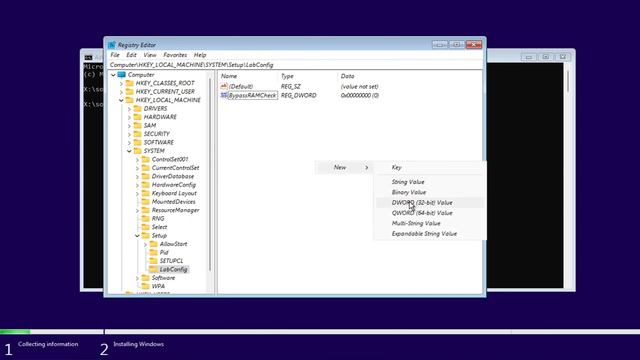Click the HARDWARE folder icon

tap(138, 117)
